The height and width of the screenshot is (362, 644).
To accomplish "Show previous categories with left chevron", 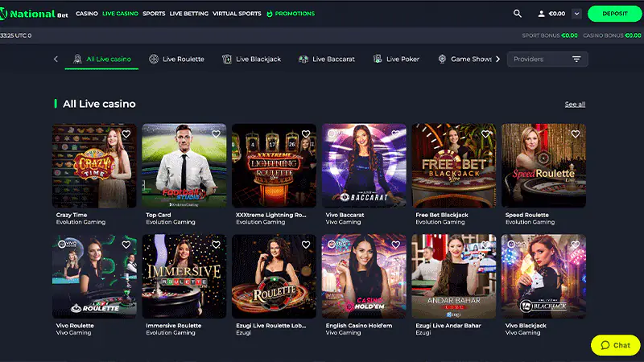I will click(x=56, y=59).
